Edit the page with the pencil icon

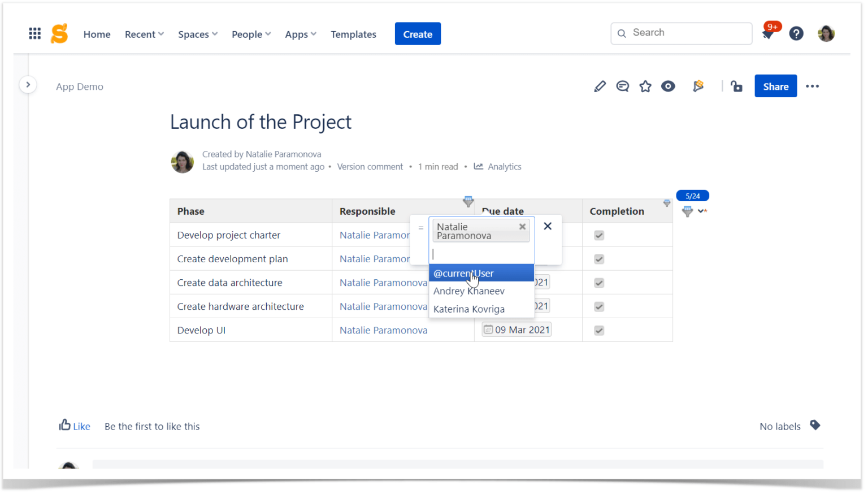pyautogui.click(x=600, y=86)
